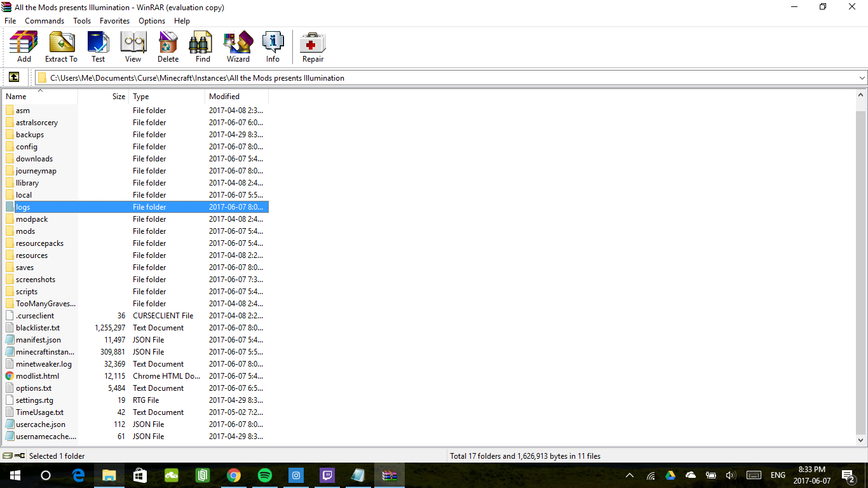
Task: Select the resources folder
Action: (135, 255)
